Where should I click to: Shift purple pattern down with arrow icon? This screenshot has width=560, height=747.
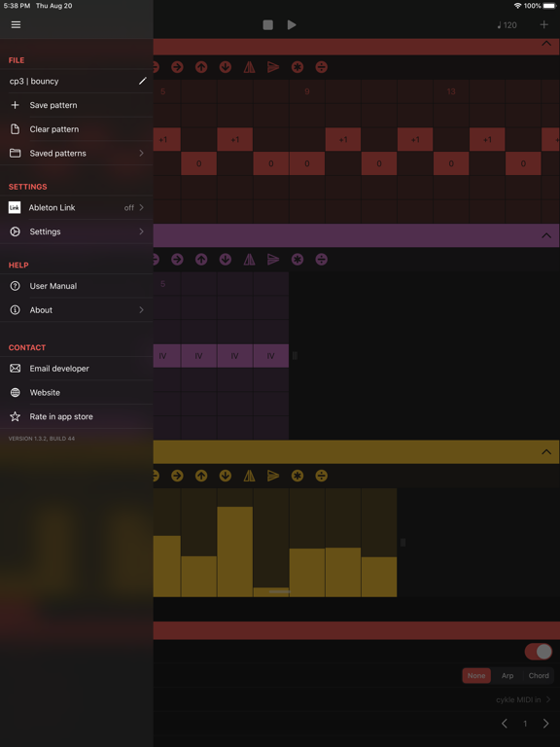tap(226, 260)
